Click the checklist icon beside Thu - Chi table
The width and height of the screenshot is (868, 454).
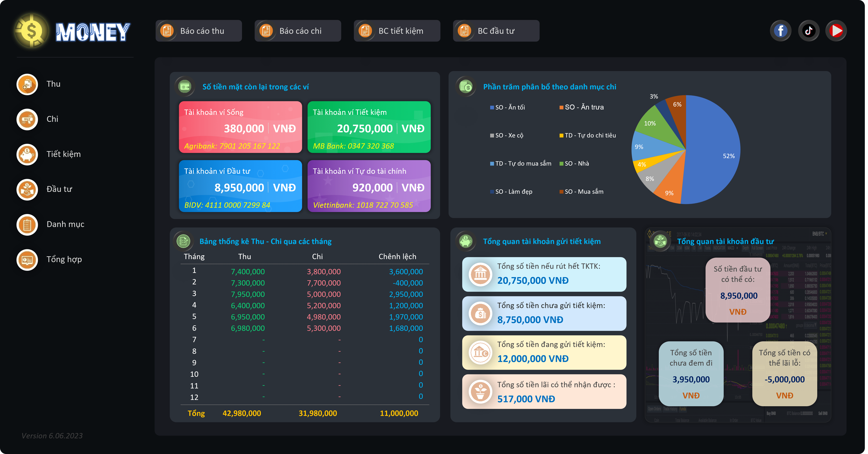183,241
